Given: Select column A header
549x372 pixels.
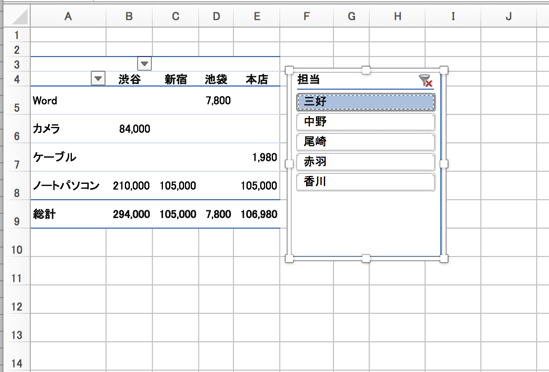Looking at the screenshot, I should coord(68,16).
